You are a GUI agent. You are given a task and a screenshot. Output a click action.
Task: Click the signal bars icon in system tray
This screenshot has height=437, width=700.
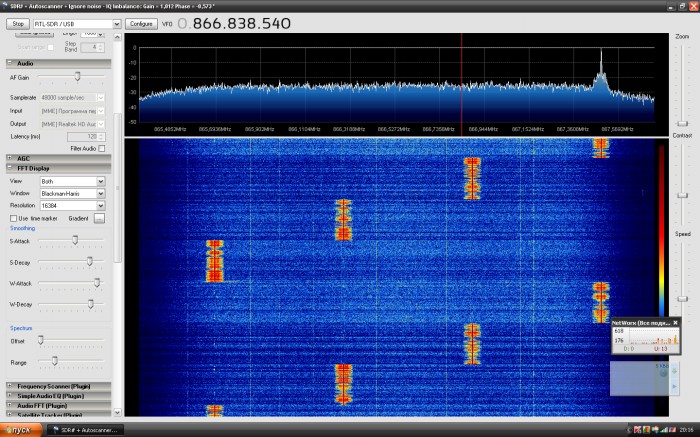click(664, 430)
